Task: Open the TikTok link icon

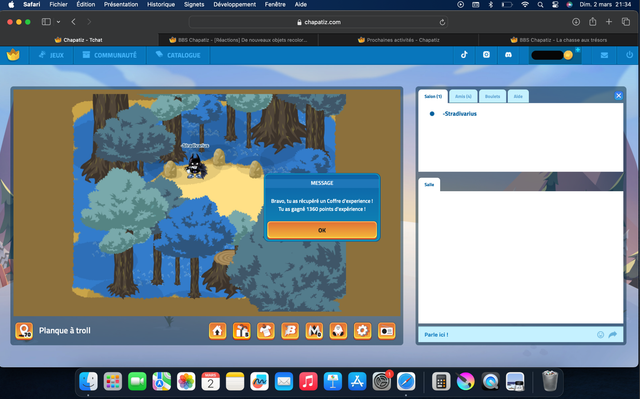Action: pyautogui.click(x=464, y=55)
